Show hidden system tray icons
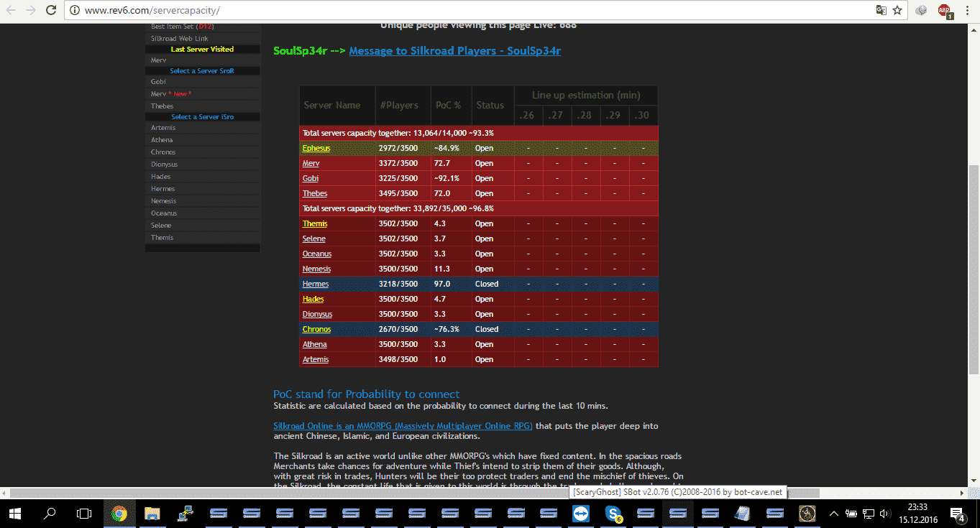 click(x=835, y=514)
